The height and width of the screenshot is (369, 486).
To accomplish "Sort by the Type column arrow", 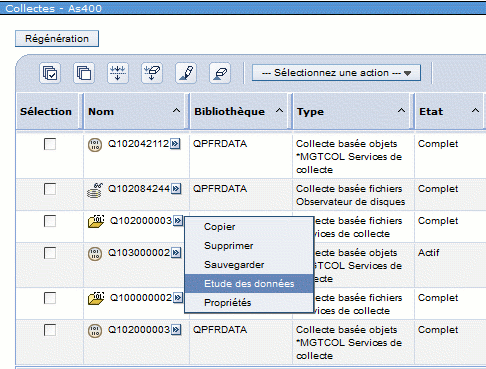I will [x=402, y=111].
